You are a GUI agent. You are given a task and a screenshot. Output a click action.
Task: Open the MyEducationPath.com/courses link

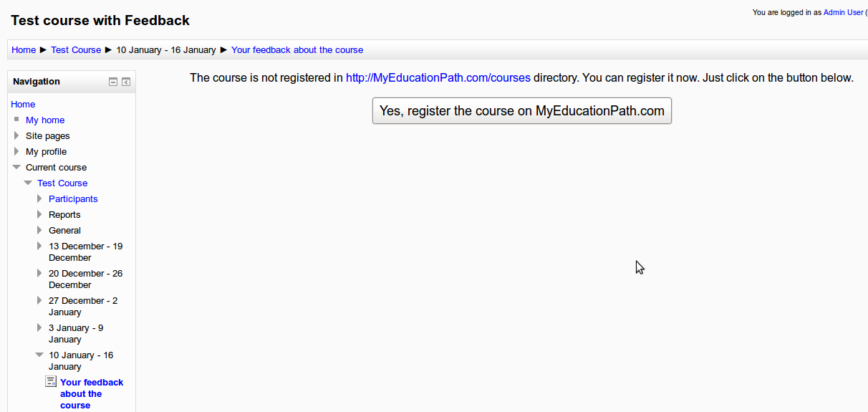click(438, 77)
